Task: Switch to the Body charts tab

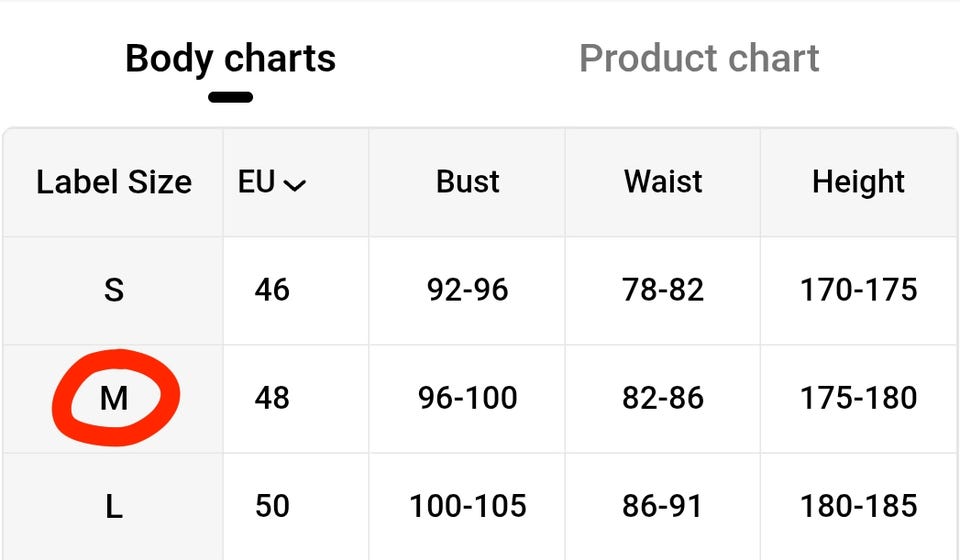Action: click(x=230, y=58)
